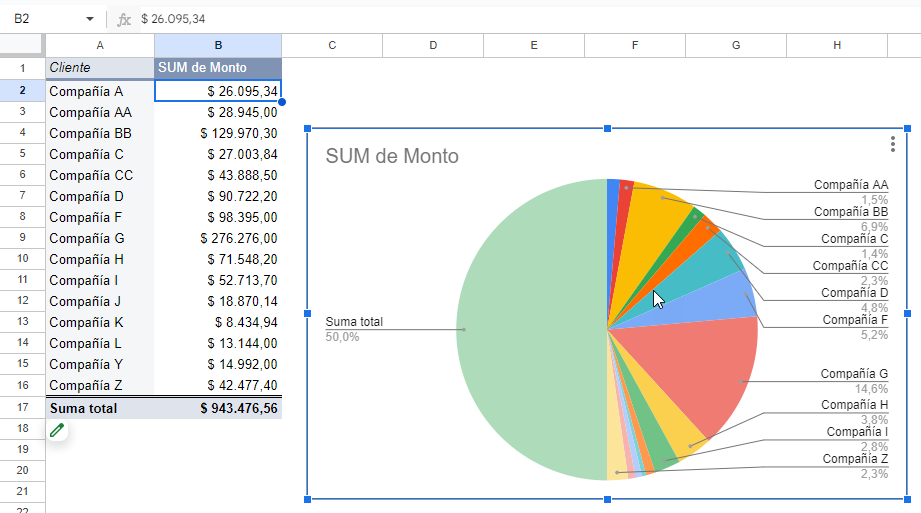The width and height of the screenshot is (921, 513).
Task: Select cell Compañía G in column A
Action: click(100, 238)
